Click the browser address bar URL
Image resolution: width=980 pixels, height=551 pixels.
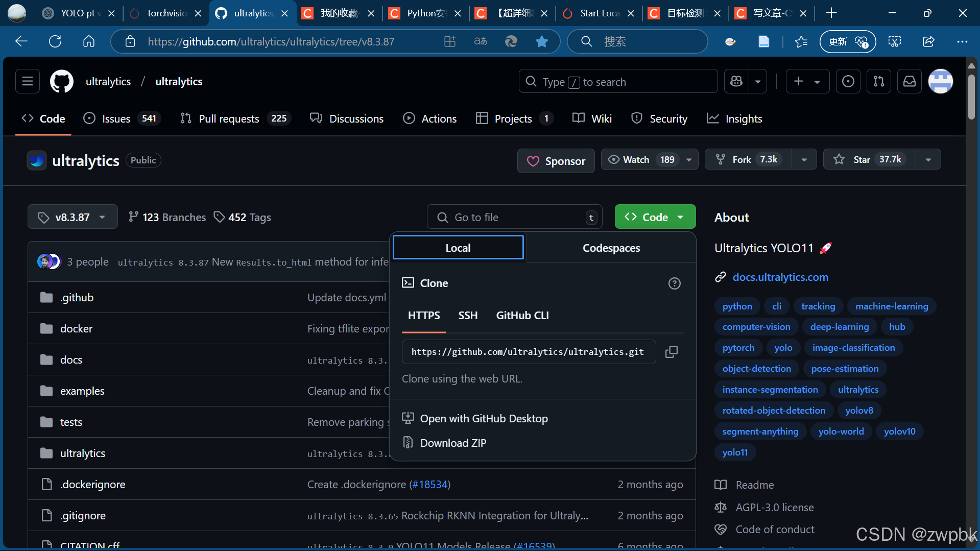click(x=271, y=41)
